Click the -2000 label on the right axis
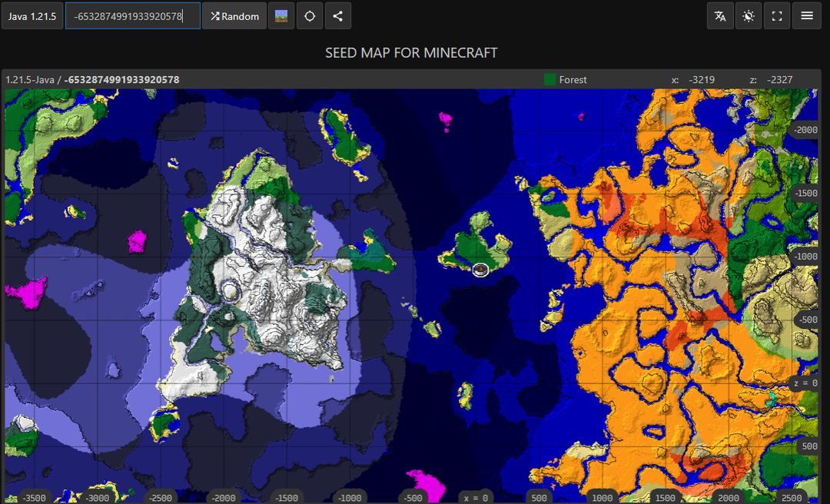The image size is (830, 504). 805,130
